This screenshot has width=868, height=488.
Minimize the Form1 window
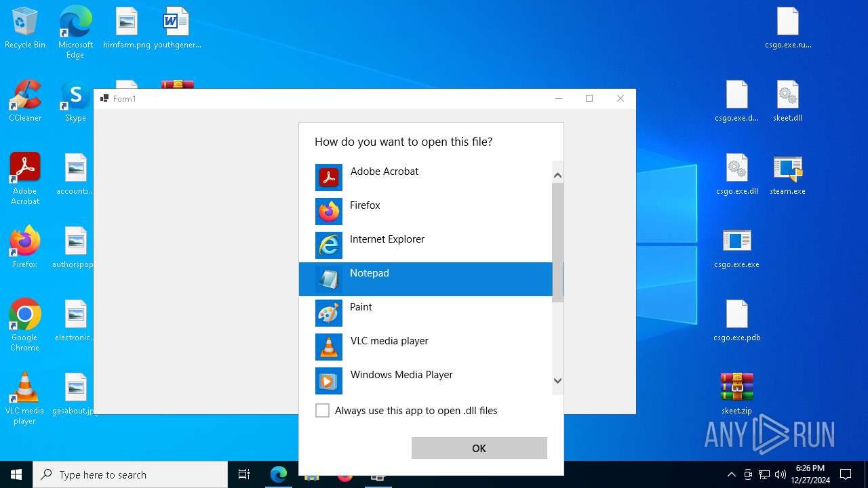coord(559,98)
